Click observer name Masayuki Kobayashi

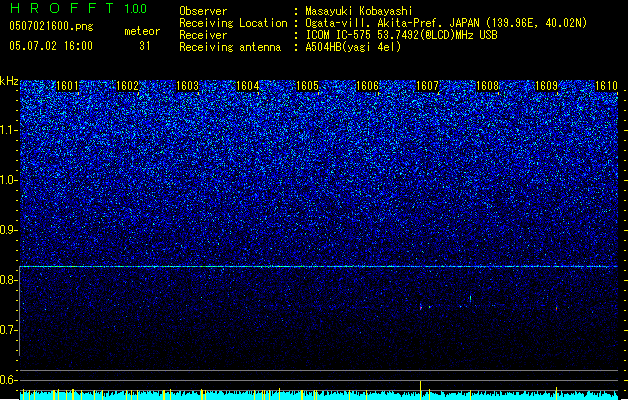pyautogui.click(x=359, y=11)
